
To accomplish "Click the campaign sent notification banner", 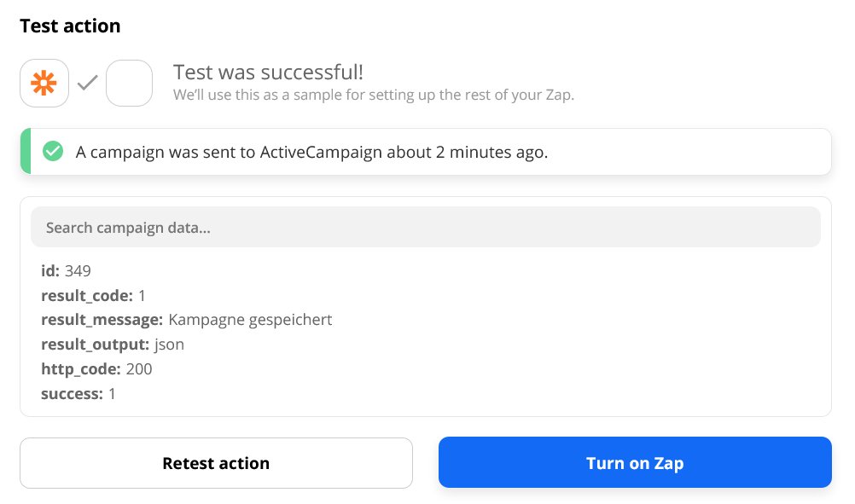I will click(x=425, y=152).
